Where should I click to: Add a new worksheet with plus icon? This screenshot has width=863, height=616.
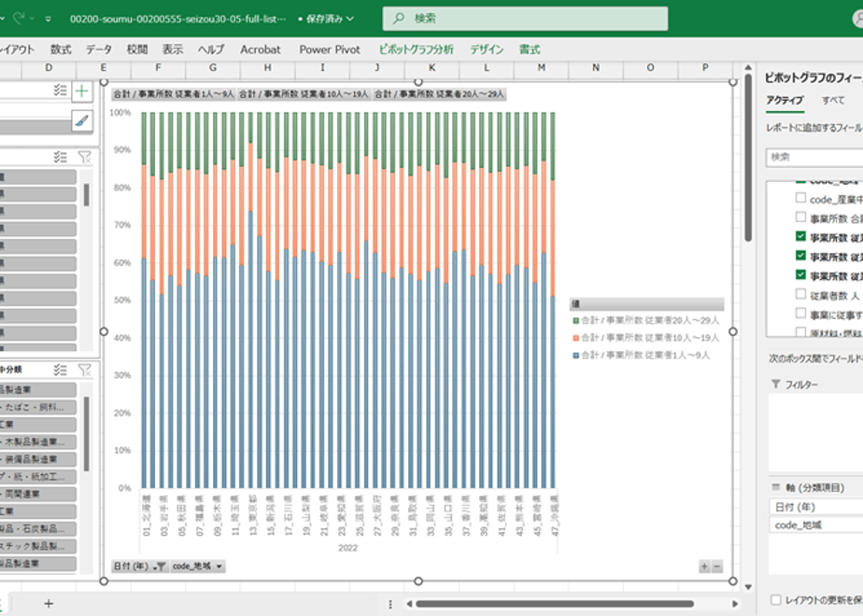tap(49, 604)
